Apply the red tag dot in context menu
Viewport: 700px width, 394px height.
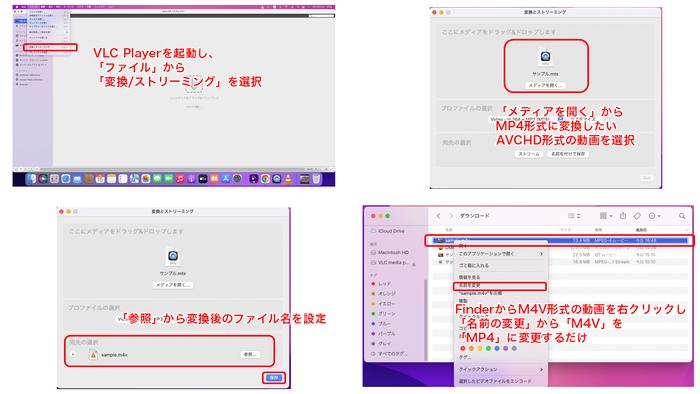click(462, 348)
